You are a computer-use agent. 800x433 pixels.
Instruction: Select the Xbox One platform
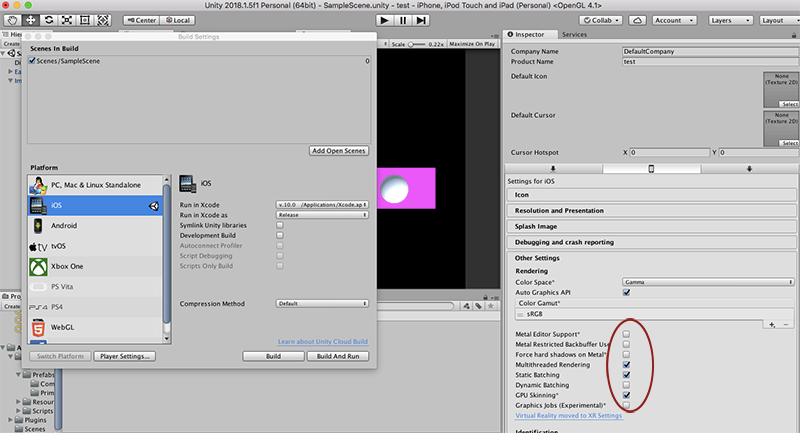(95, 267)
